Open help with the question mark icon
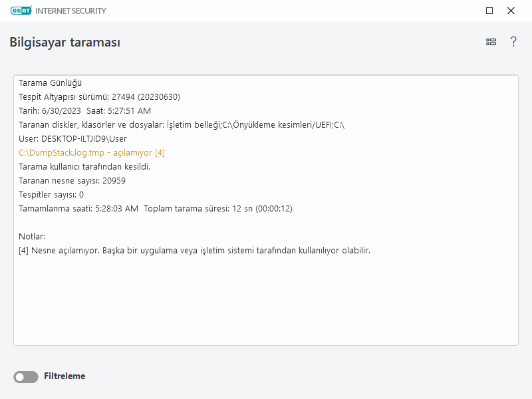 coord(513,42)
